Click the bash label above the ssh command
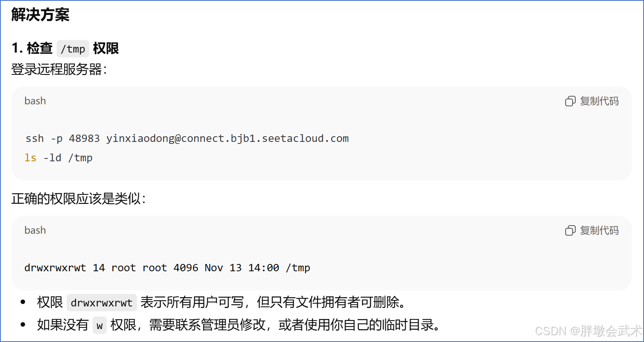This screenshot has width=644, height=342. (x=35, y=101)
